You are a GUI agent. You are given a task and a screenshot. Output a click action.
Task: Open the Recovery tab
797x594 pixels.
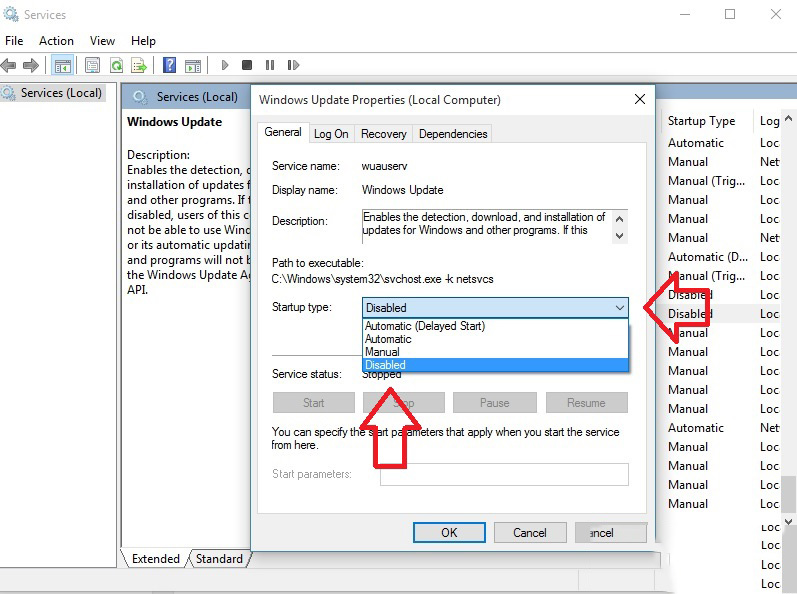(x=384, y=134)
